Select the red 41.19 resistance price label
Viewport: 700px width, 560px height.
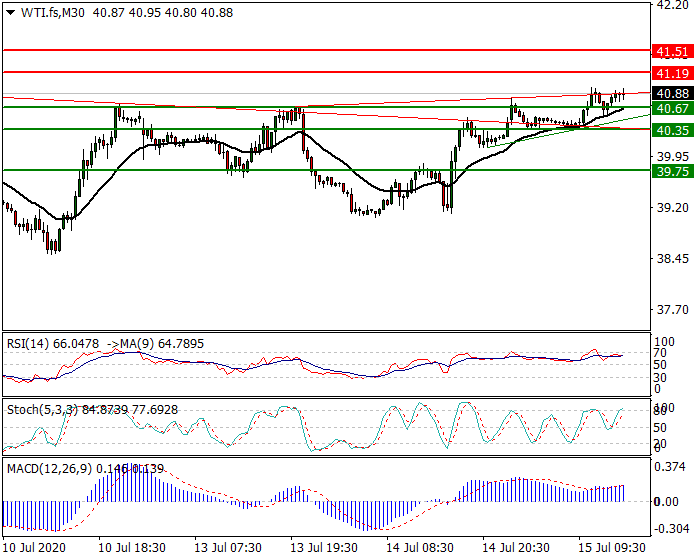[673, 73]
